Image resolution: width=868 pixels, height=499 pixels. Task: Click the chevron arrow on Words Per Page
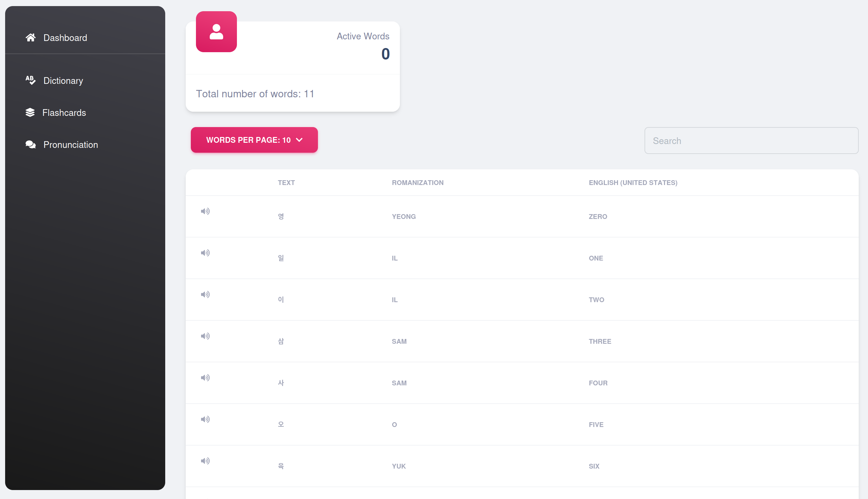pyautogui.click(x=299, y=140)
